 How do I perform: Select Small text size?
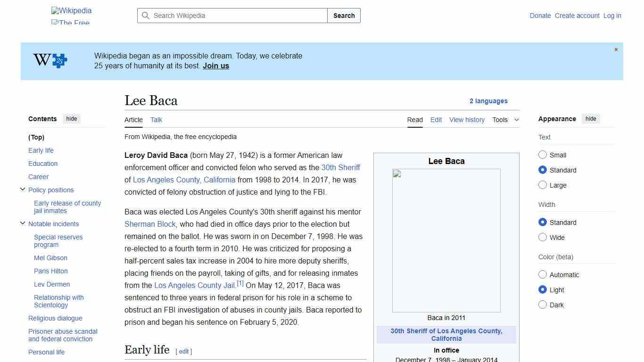543,155
